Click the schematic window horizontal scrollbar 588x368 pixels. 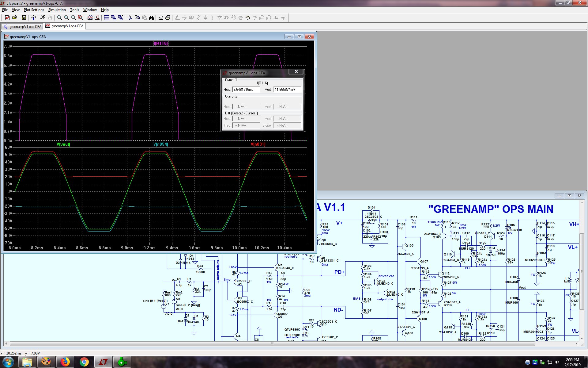click(x=272, y=344)
